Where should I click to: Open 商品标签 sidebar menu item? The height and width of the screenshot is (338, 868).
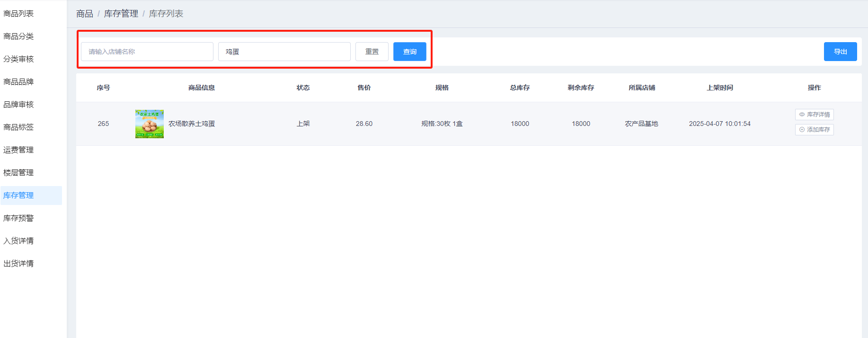[19, 127]
